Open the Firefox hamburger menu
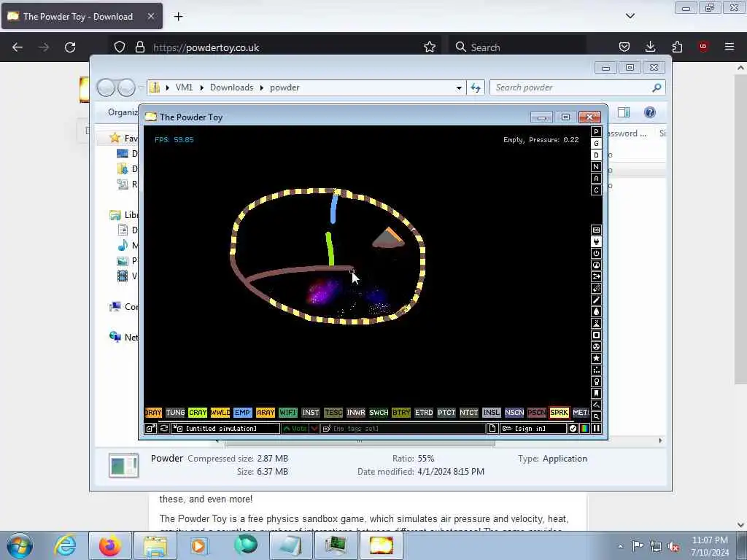The image size is (747, 560). coord(729,47)
